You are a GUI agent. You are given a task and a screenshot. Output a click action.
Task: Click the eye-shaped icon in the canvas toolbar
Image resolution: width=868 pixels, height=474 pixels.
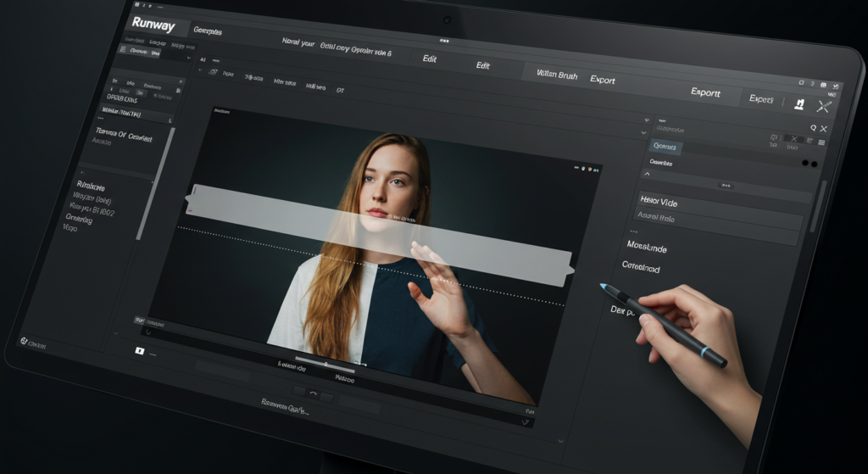pos(213,72)
